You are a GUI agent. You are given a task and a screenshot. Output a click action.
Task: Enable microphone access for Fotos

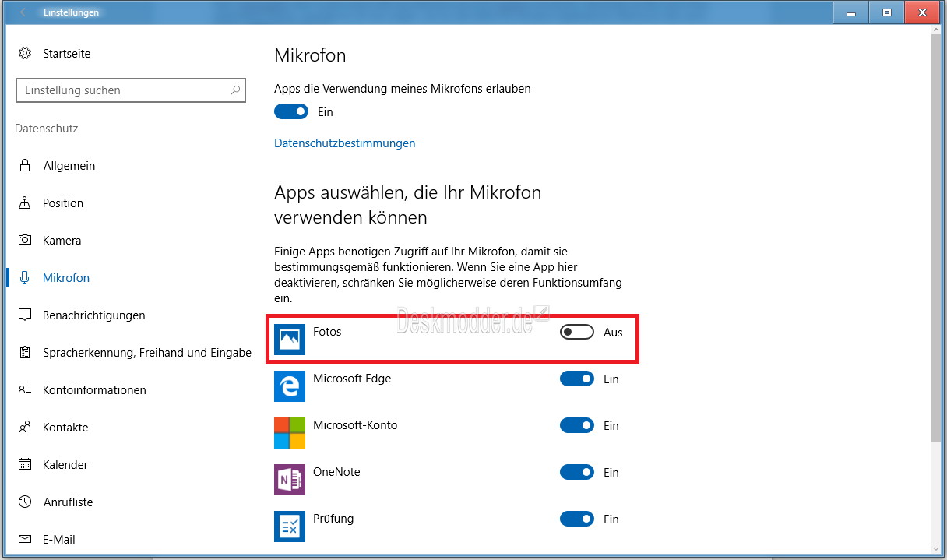(577, 332)
